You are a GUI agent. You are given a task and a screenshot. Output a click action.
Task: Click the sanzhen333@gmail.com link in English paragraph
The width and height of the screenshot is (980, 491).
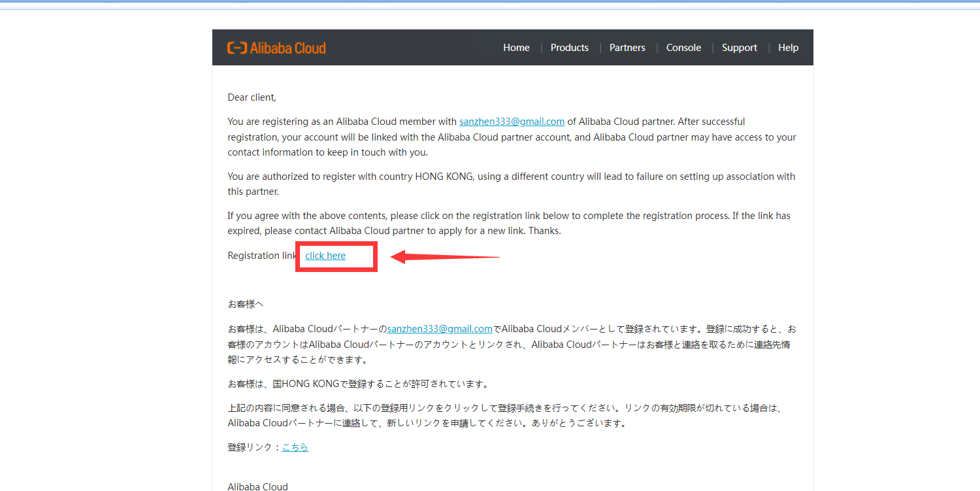point(512,122)
